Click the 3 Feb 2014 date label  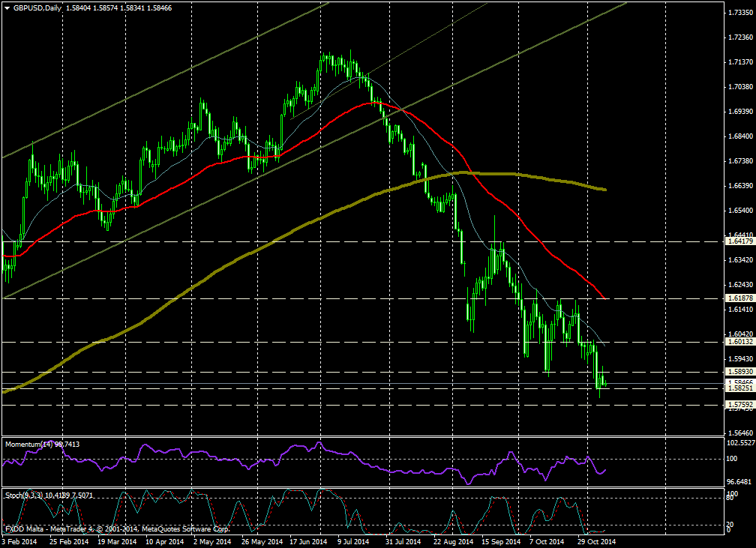tap(21, 541)
